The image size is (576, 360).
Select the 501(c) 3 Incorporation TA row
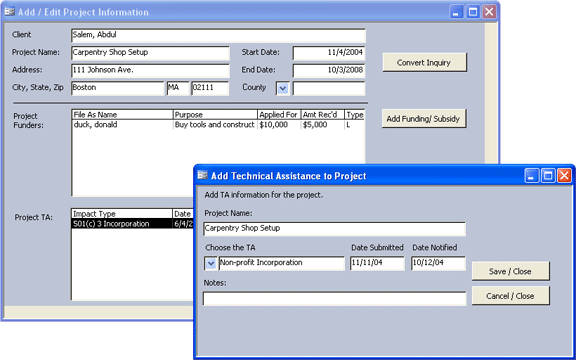[x=133, y=224]
